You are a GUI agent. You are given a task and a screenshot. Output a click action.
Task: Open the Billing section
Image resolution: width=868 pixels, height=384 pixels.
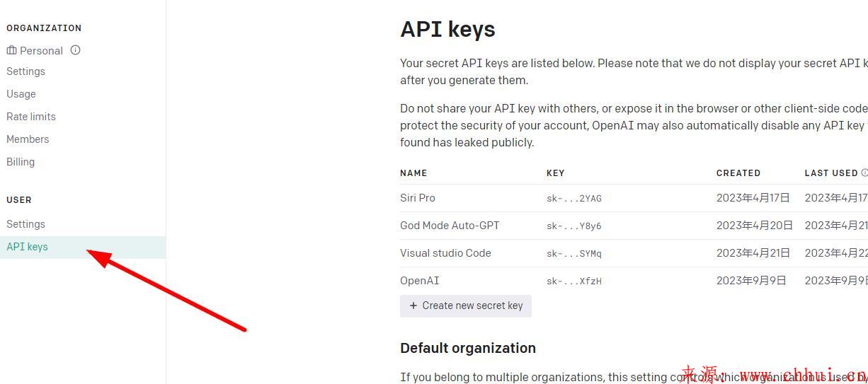pos(21,162)
